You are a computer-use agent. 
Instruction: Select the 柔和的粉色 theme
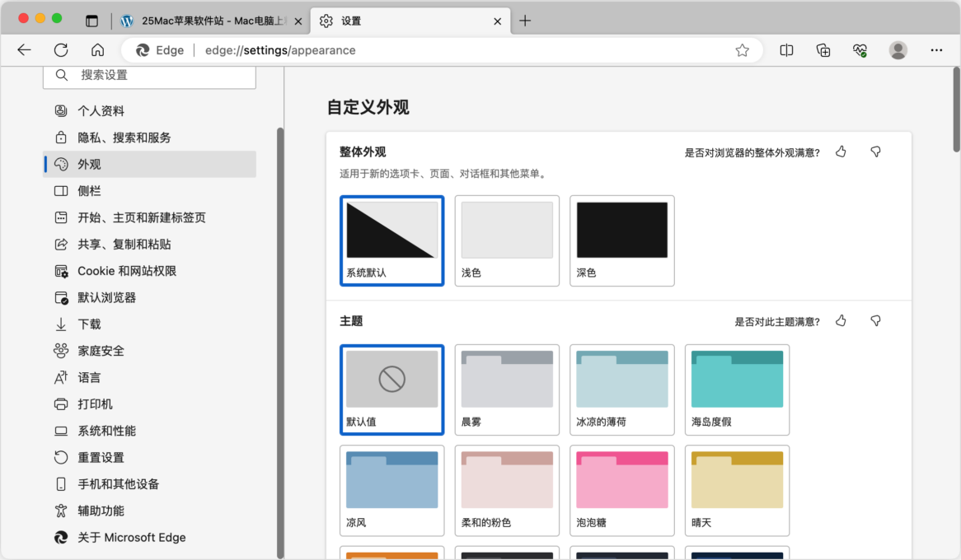click(x=507, y=491)
